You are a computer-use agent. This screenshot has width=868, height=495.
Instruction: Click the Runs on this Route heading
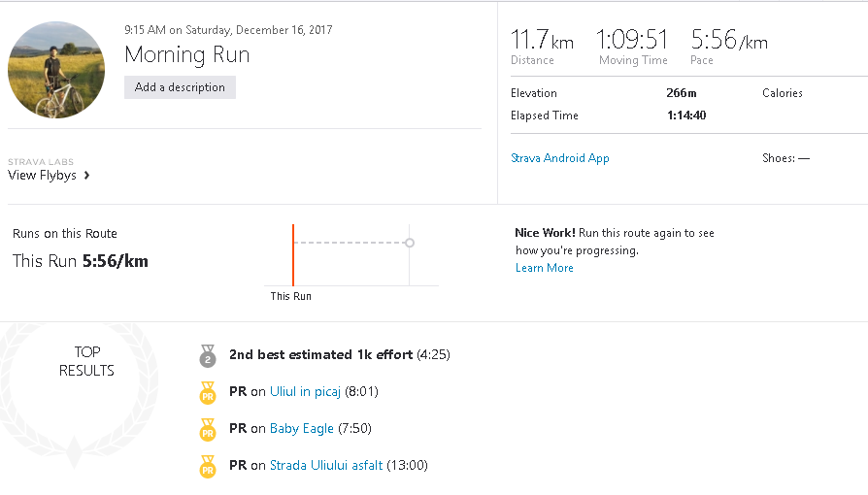click(x=65, y=234)
